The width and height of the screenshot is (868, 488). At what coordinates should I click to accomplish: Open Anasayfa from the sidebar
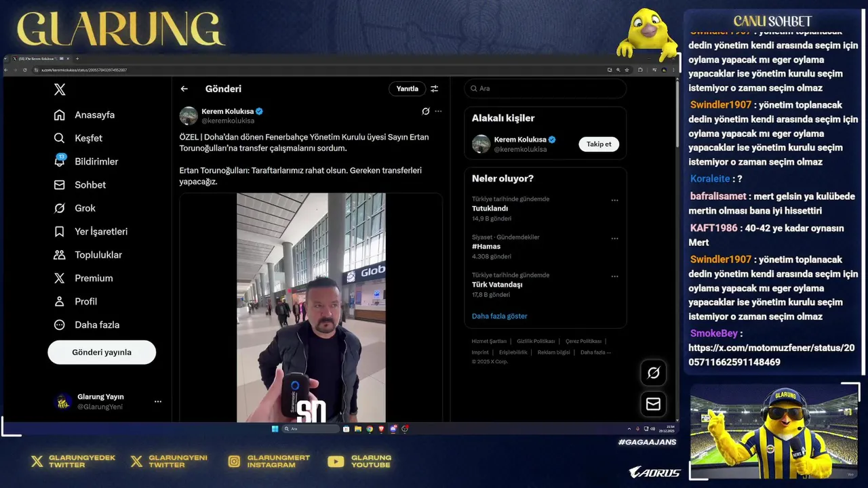click(84, 115)
